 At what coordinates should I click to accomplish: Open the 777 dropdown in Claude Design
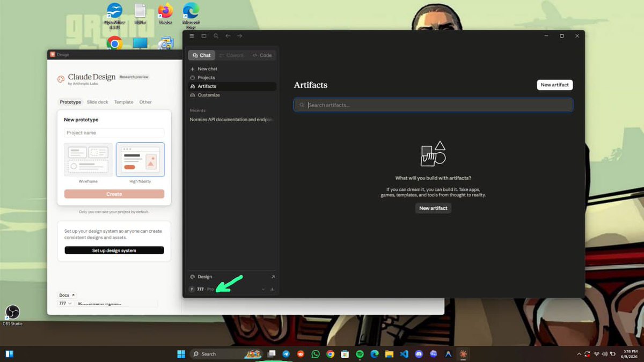[65, 303]
